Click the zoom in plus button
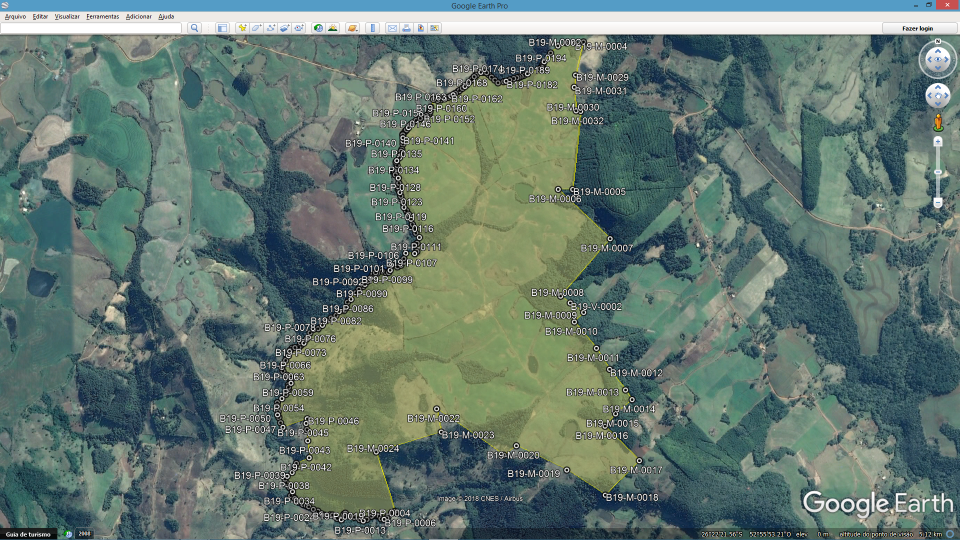 click(x=937, y=141)
